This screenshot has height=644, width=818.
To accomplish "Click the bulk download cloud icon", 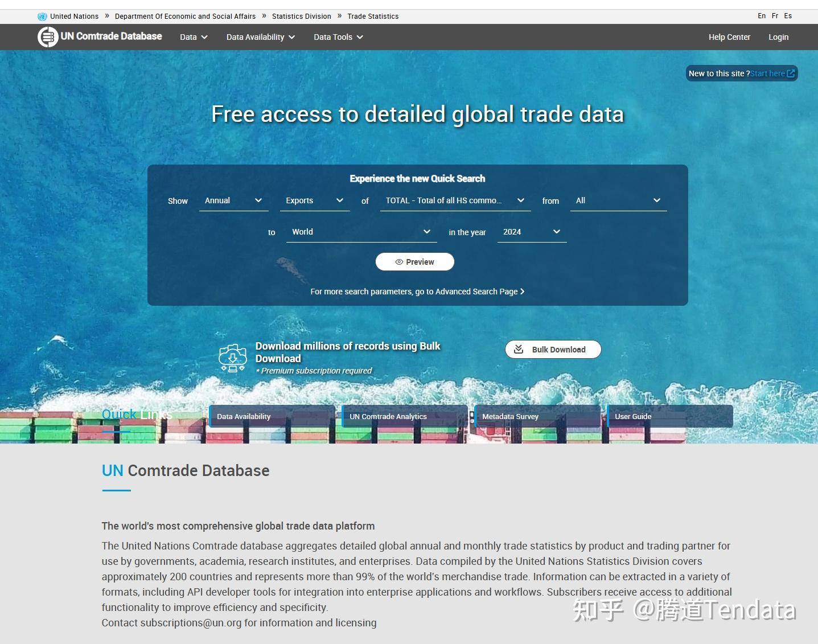I will pos(233,358).
